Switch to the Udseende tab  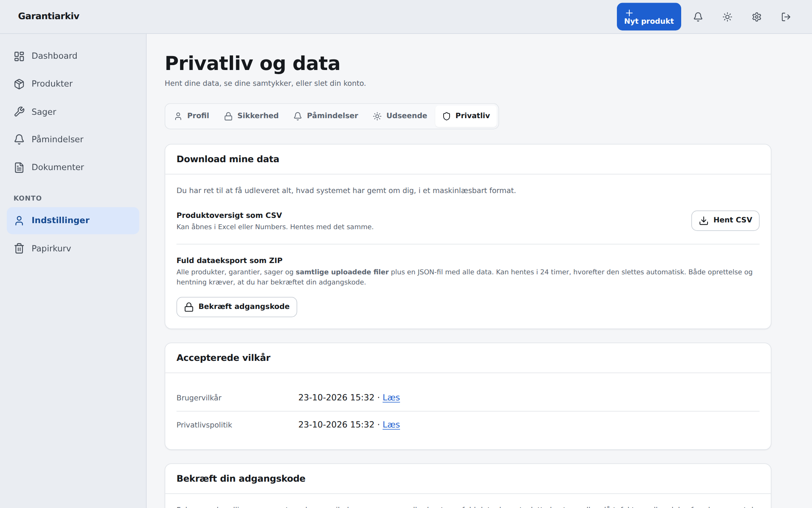(x=400, y=116)
